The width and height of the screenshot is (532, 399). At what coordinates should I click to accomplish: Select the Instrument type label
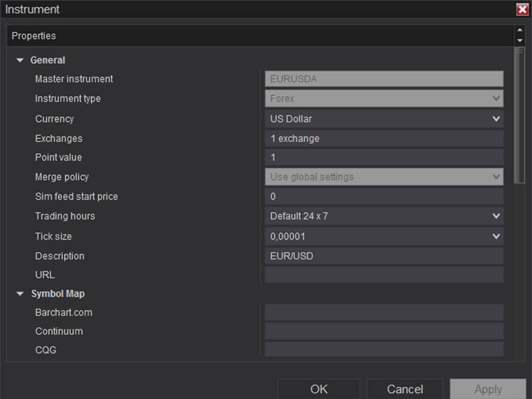68,99
